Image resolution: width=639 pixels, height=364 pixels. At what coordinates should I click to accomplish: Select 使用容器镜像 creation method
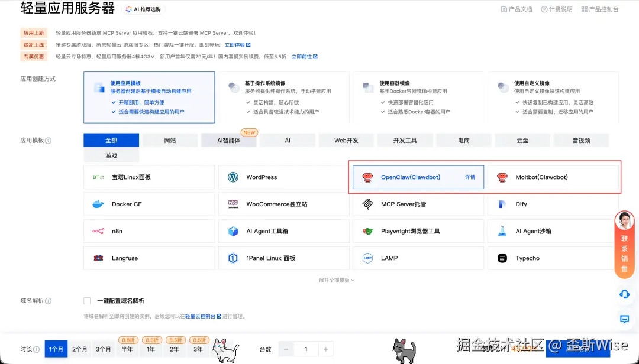coord(418,97)
